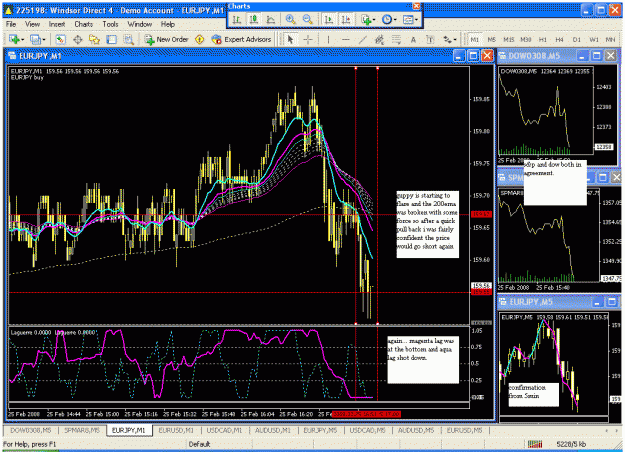The width and height of the screenshot is (625, 452).
Task: Switch to EURJPY,M5 chart tab
Action: (320, 430)
